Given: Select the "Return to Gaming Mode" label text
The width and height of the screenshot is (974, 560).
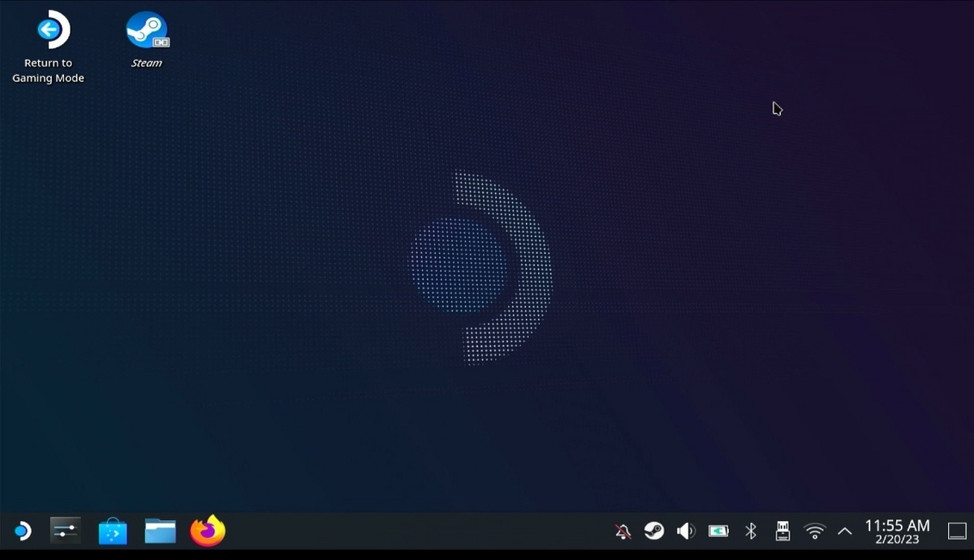Looking at the screenshot, I should tap(48, 71).
